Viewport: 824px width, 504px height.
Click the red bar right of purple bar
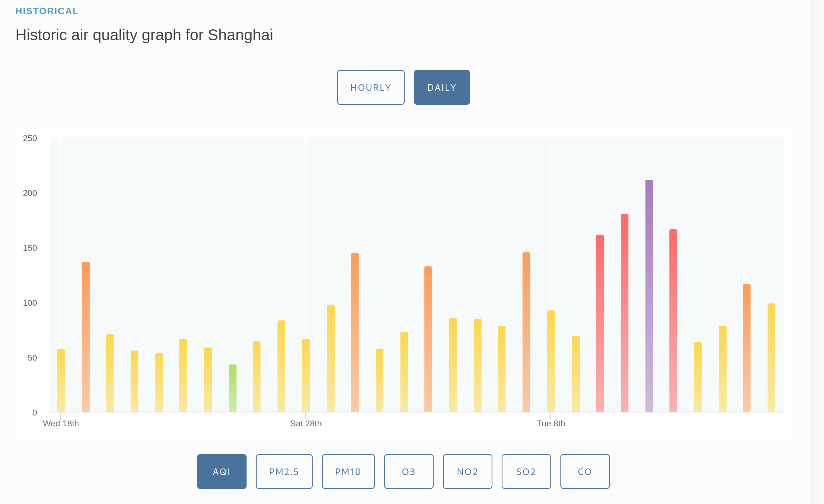673,320
